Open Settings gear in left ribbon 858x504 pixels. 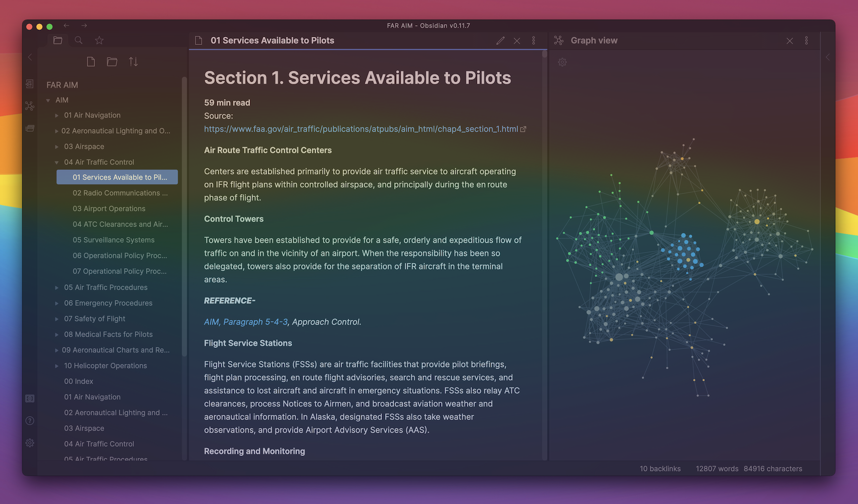[x=30, y=443]
